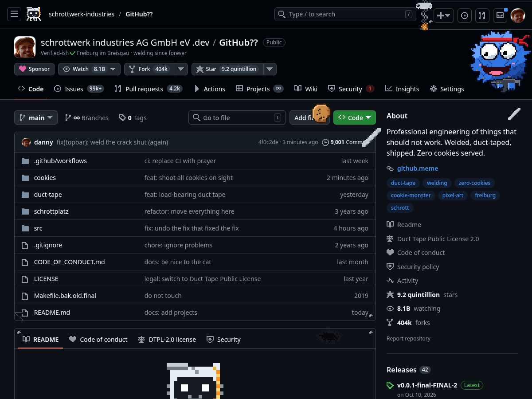Open the issues circle icon in top bar
The height and width of the screenshot is (399, 532).
[x=465, y=16]
